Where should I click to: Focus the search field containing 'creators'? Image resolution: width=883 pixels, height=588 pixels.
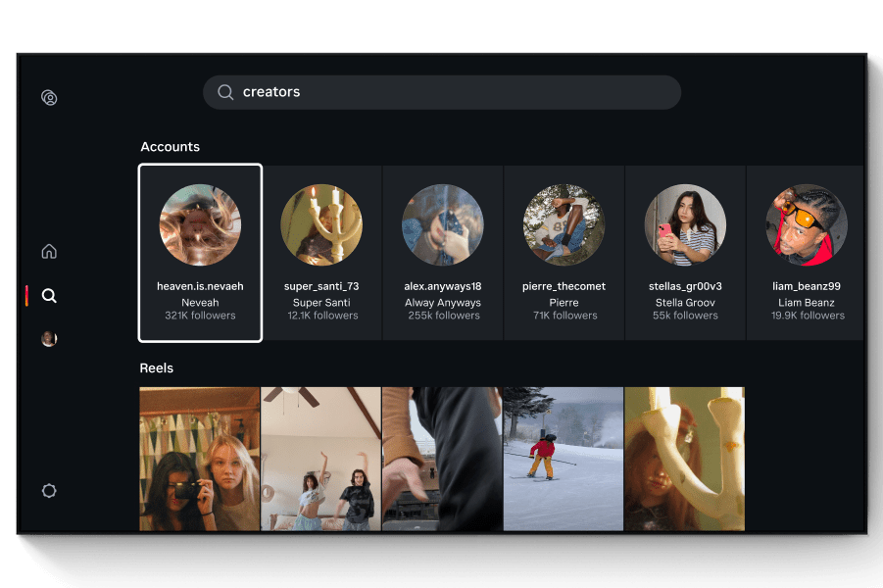(442, 92)
